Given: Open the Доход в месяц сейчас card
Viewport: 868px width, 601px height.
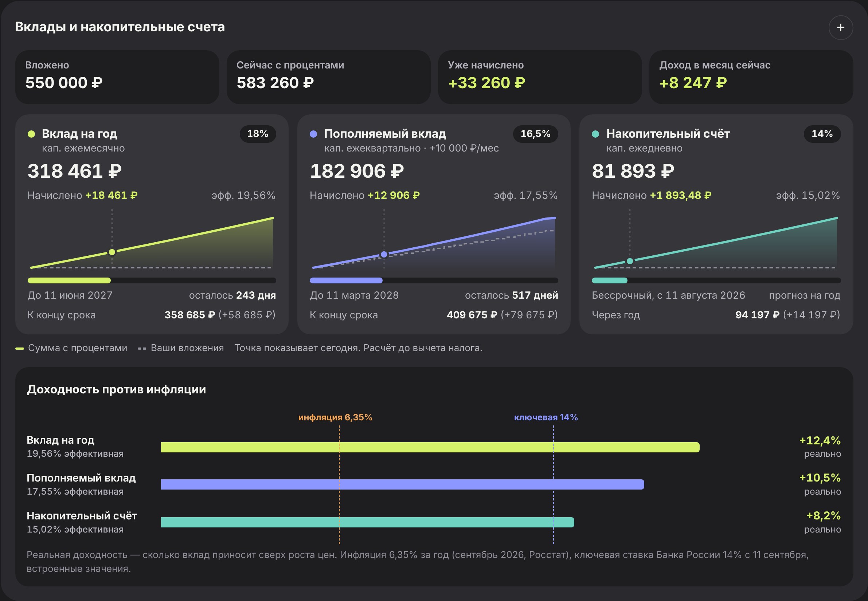Looking at the screenshot, I should 751,77.
